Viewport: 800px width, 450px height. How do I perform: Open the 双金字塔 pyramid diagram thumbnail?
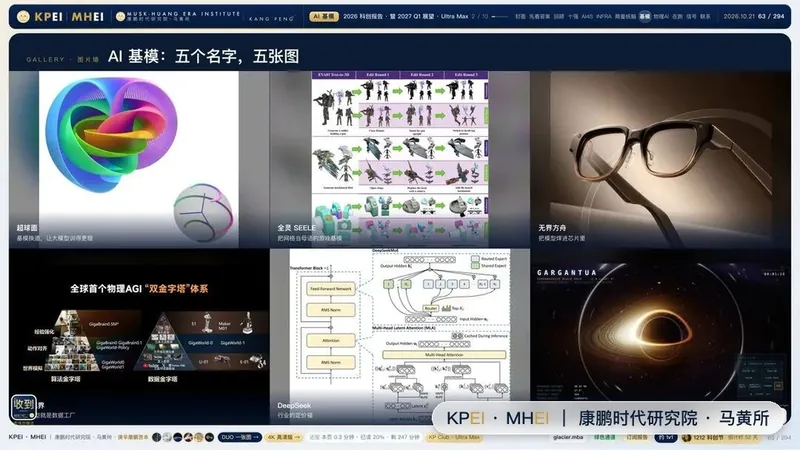(139, 336)
